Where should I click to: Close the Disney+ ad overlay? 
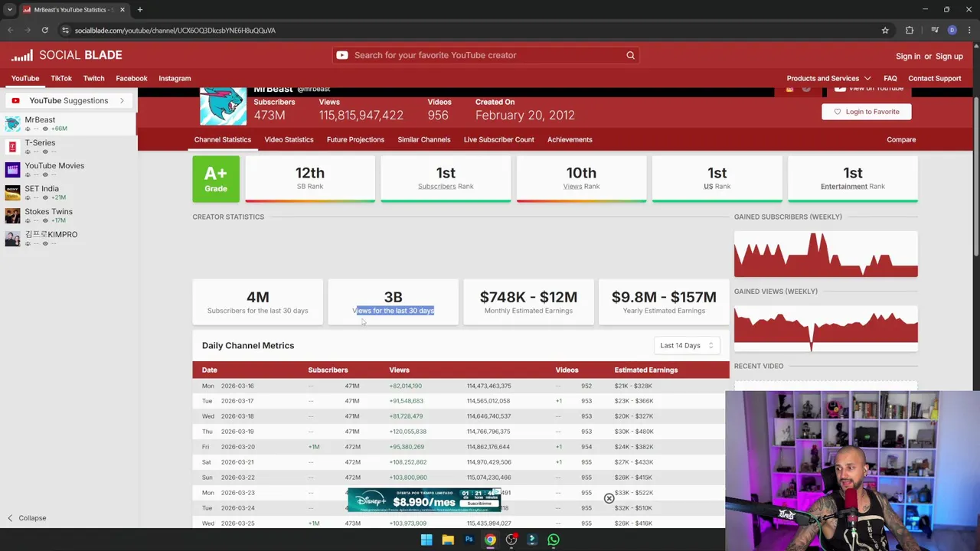[609, 499]
